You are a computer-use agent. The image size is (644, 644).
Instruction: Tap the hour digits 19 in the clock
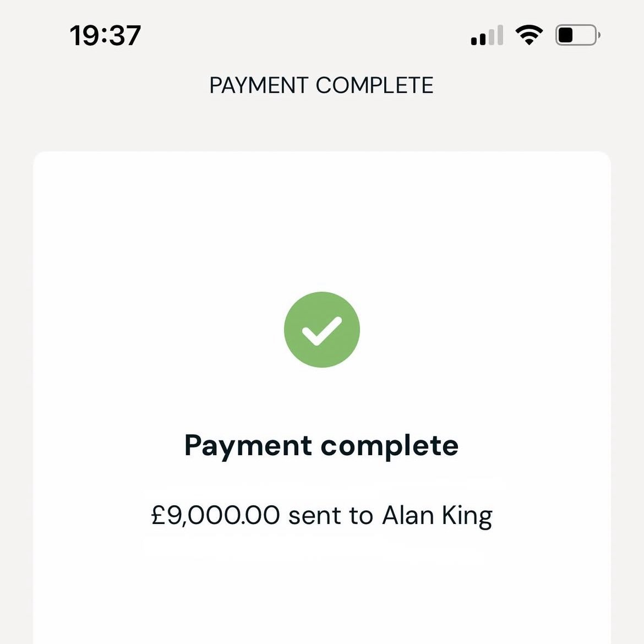point(84,35)
